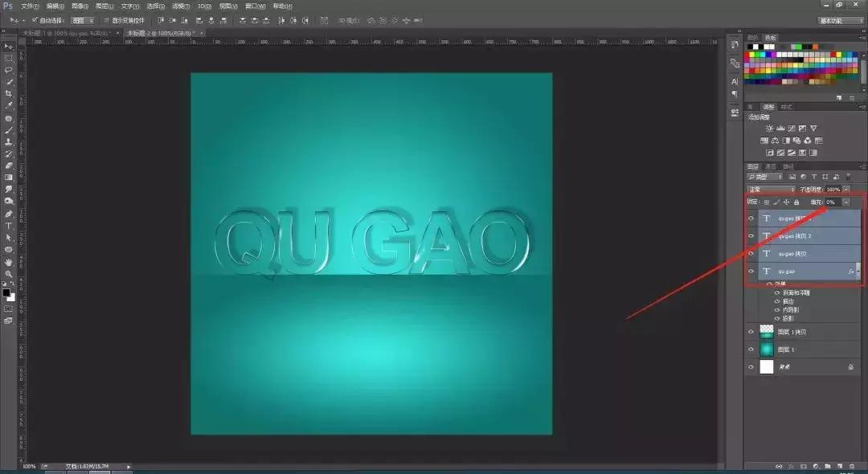Select the Rectangular Marquee tool
This screenshot has height=474, width=868.
[8, 58]
